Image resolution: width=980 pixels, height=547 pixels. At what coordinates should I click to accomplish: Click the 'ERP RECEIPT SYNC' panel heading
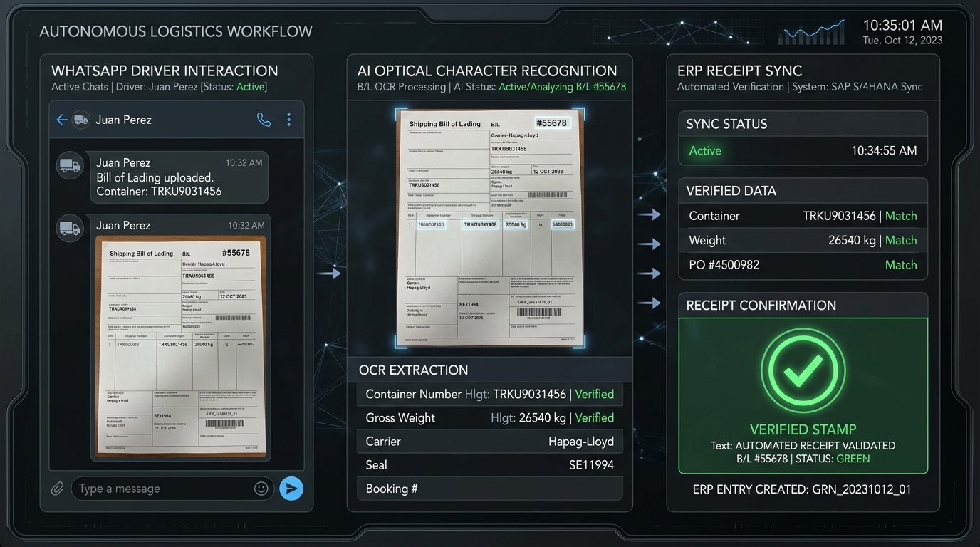[x=739, y=71]
